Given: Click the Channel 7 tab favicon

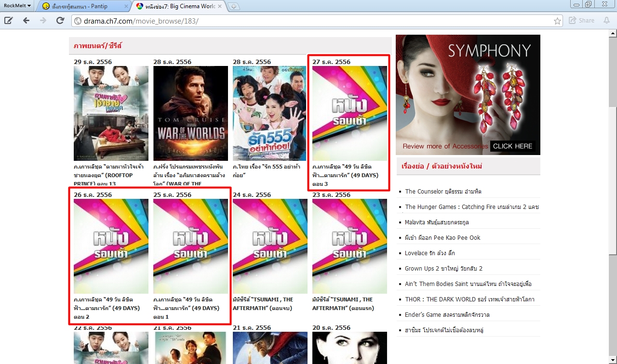Looking at the screenshot, I should (139, 6).
